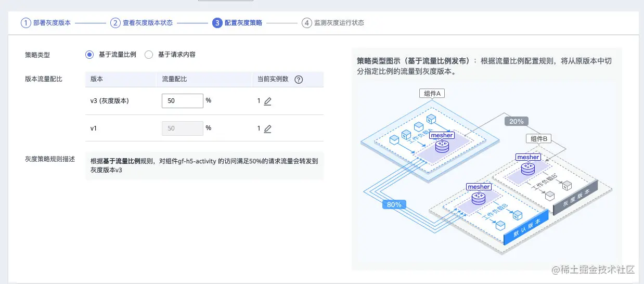Screen dimensions: 644x284
Task: Click the 灰度版本 banner in diagram
Action: 575,198
